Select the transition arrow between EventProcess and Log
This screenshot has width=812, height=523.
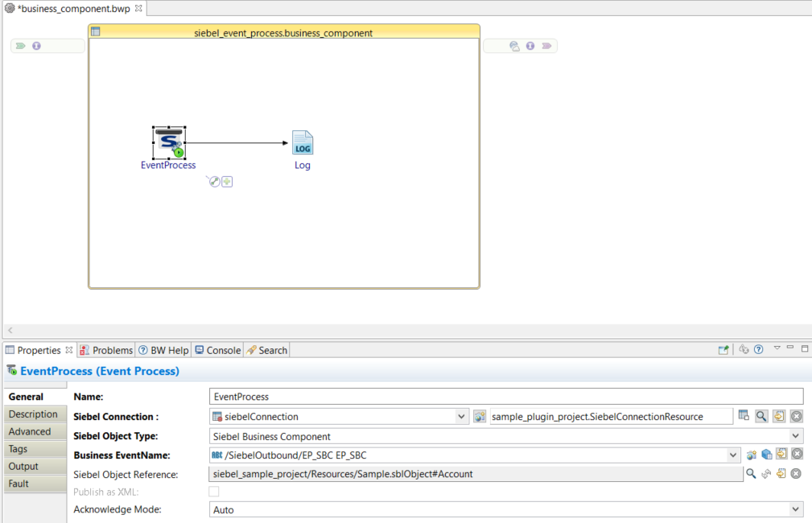click(x=237, y=143)
